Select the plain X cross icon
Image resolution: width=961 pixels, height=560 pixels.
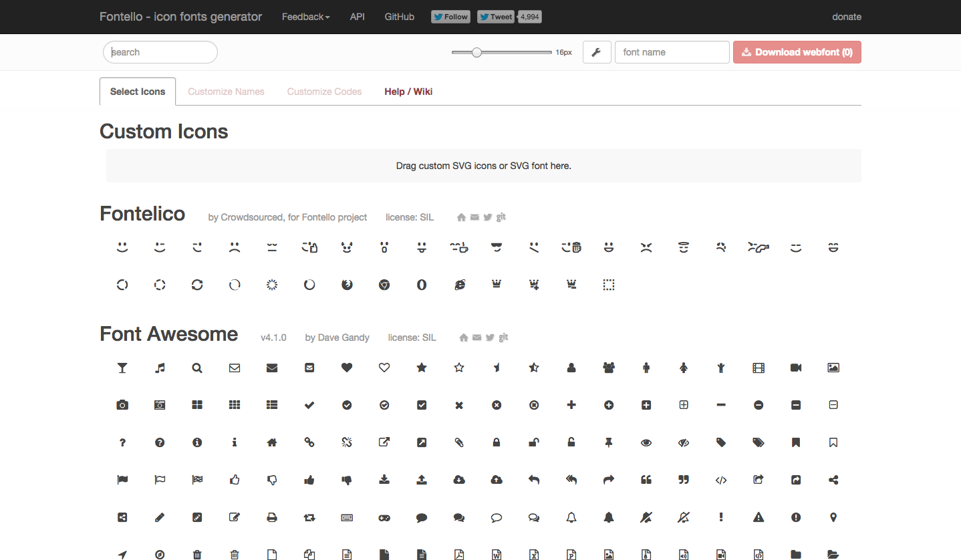[459, 405]
